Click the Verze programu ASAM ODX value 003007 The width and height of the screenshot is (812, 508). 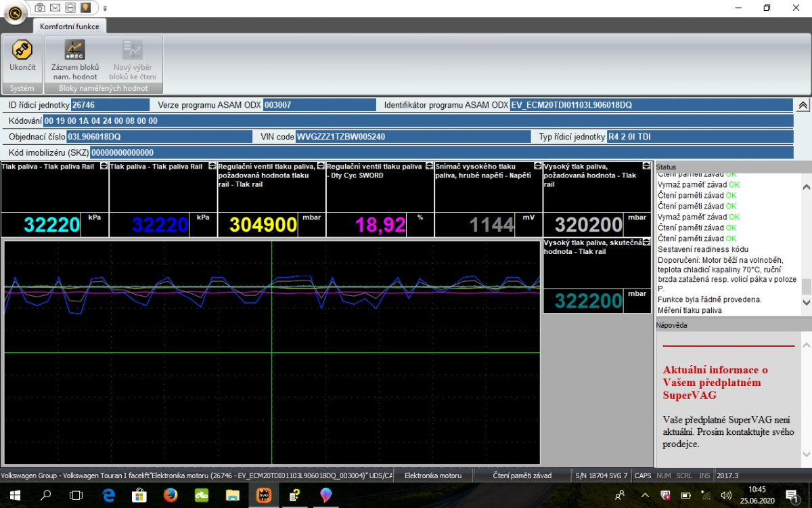319,105
